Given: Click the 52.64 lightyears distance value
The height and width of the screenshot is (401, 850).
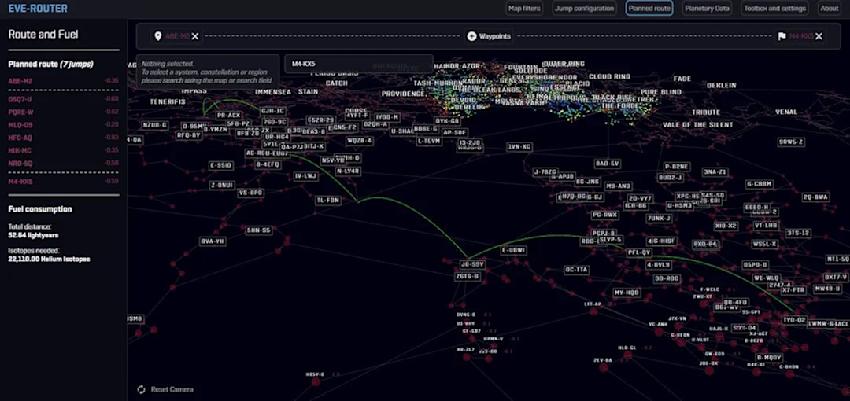Looking at the screenshot, I should click(34, 235).
